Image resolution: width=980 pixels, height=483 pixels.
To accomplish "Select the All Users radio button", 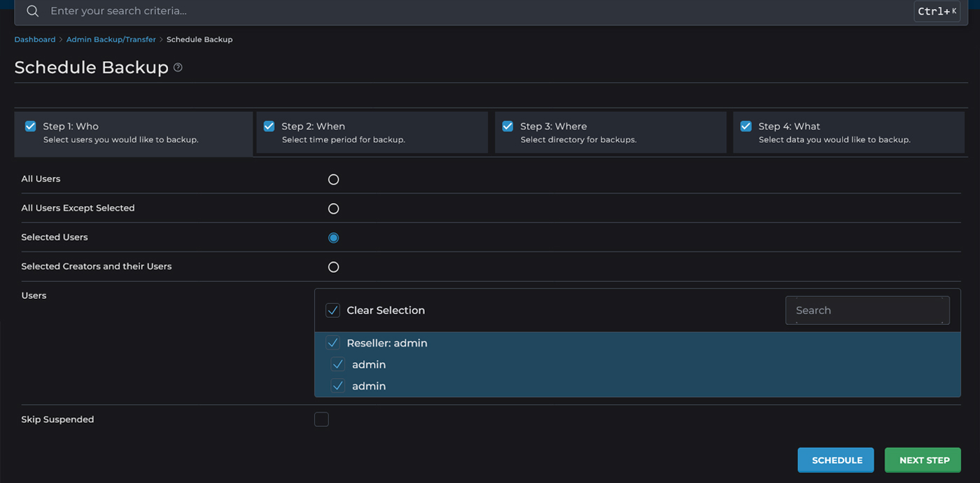I will pos(333,179).
